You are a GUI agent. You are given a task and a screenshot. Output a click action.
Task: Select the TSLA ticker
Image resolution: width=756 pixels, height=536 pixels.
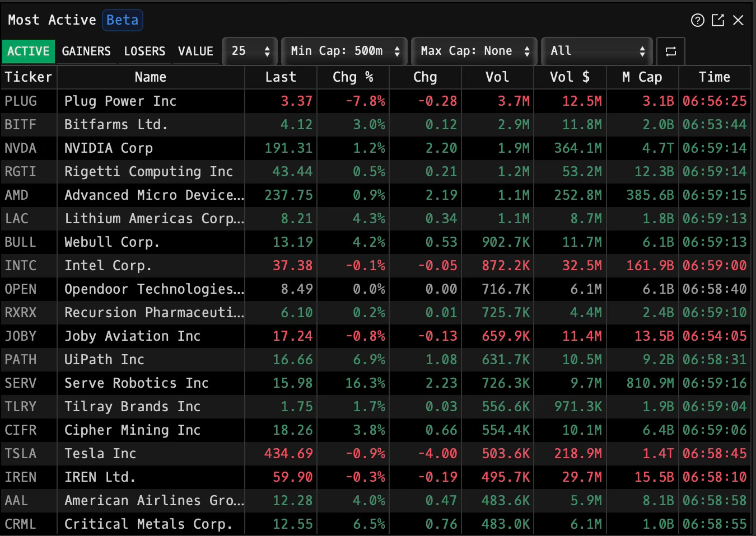[21, 454]
